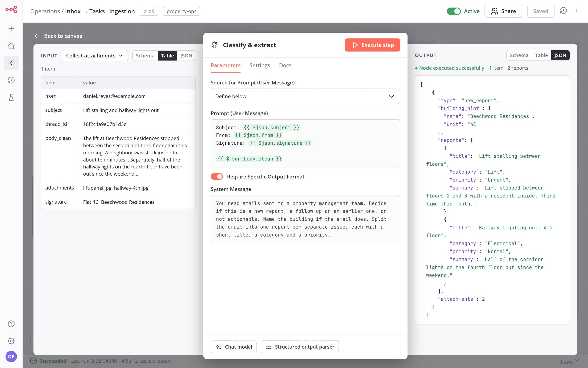Select output JSON view
The image size is (588, 368).
click(560, 55)
